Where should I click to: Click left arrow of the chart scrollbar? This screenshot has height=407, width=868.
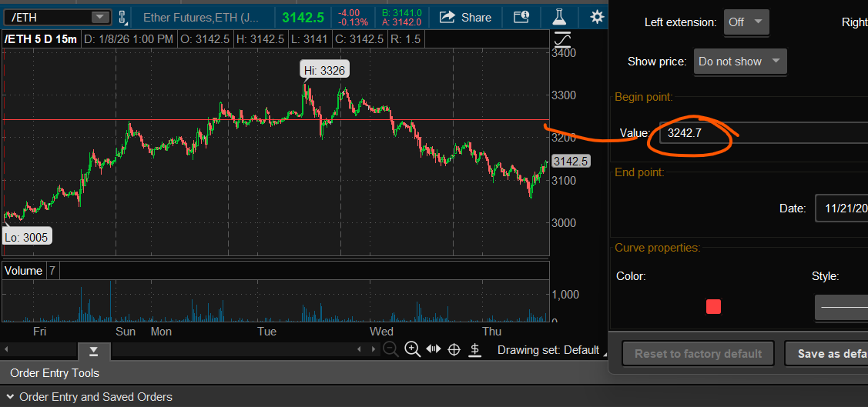click(6, 349)
